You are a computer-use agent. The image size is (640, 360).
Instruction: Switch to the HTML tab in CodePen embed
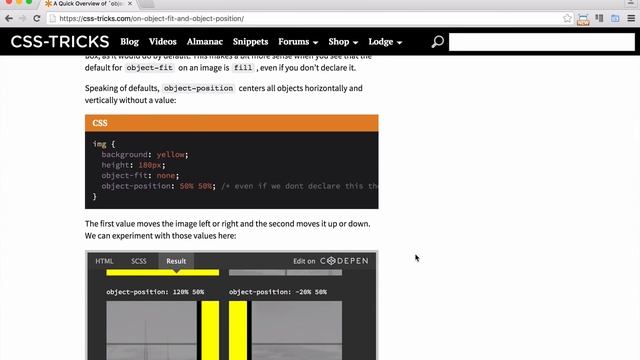[104, 261]
